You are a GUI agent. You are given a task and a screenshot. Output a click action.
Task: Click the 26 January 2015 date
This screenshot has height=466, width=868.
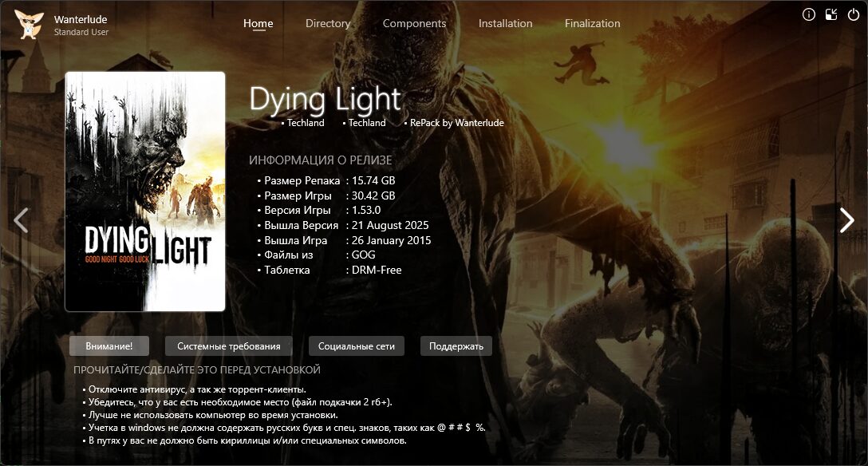pyautogui.click(x=391, y=240)
